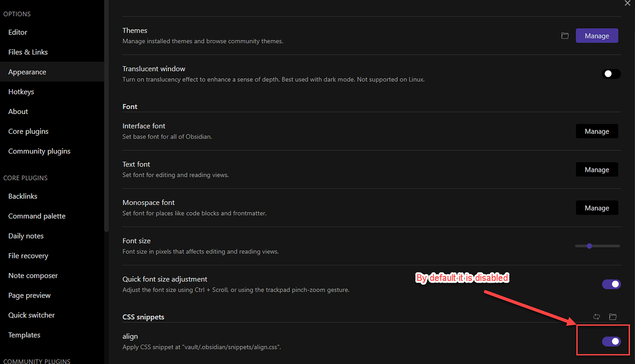Image resolution: width=635 pixels, height=364 pixels.
Task: Manage the Interface font
Action: (597, 131)
